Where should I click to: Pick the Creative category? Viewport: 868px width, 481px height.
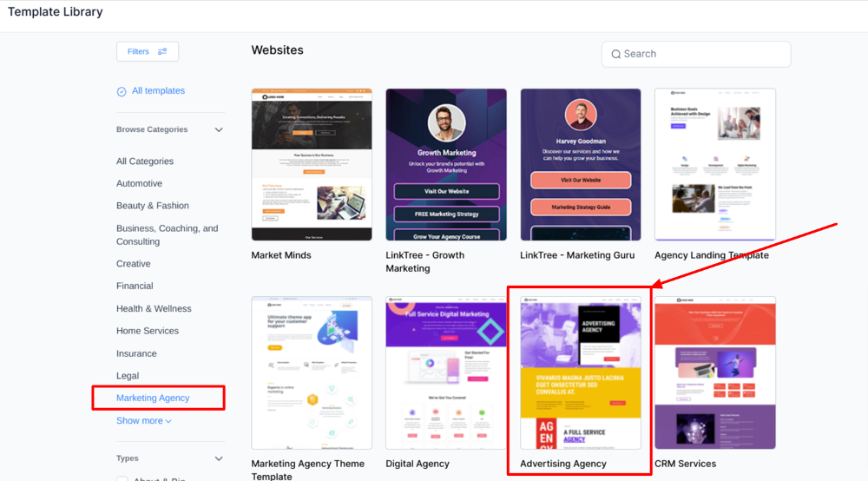coord(134,263)
